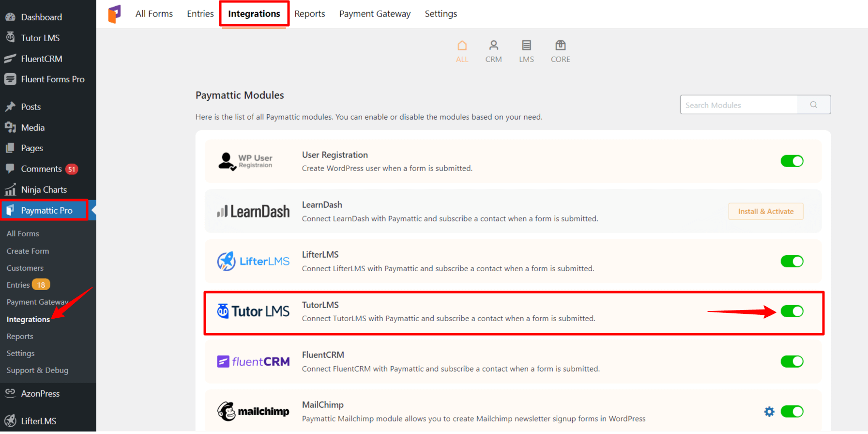The image size is (868, 434).
Task: Click the AzonPress link icon
Action: [x=10, y=392]
